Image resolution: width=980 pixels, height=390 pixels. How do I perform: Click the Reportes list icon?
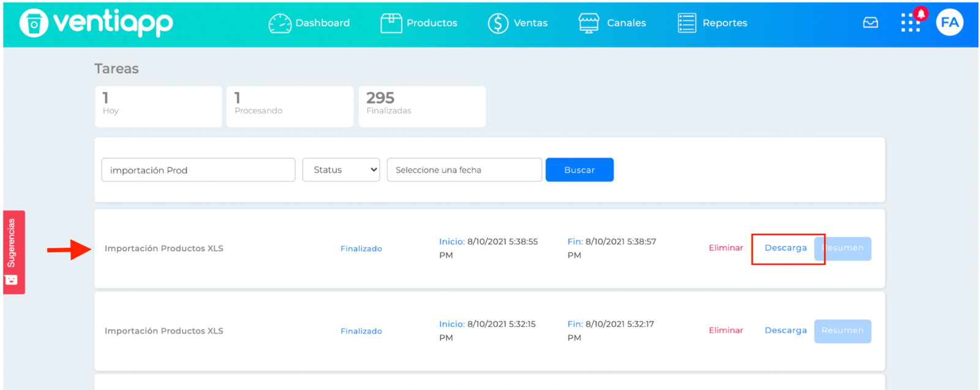click(687, 23)
